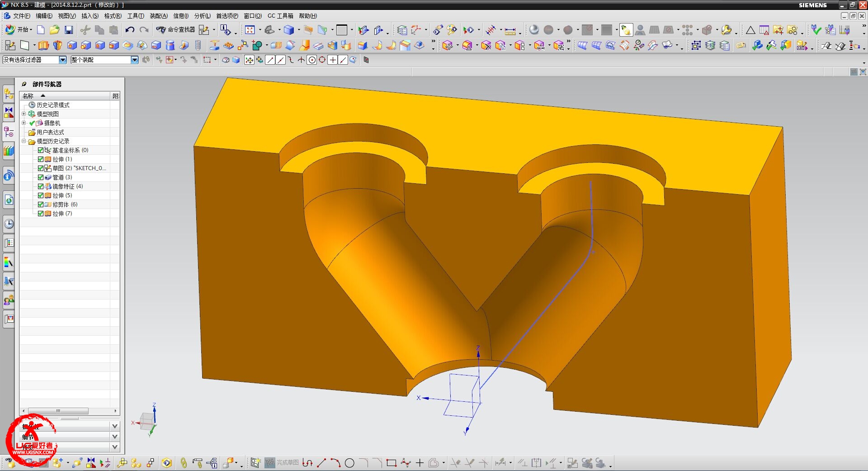
Task: Expand the 模型视图 tree node
Action: click(24, 114)
